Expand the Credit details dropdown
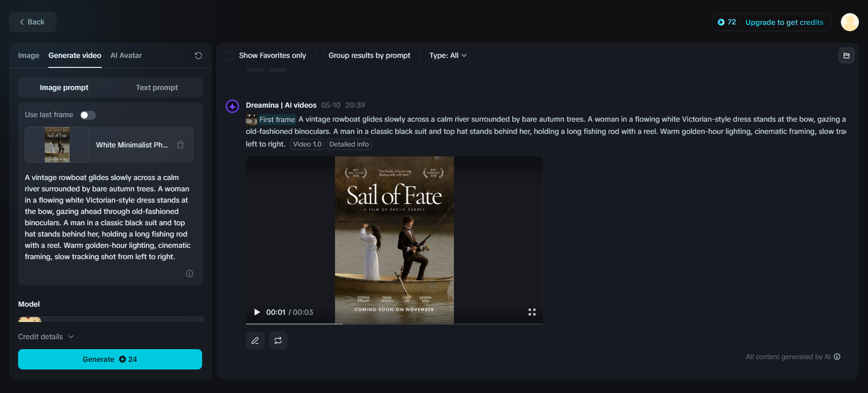The image size is (868, 393). click(46, 336)
